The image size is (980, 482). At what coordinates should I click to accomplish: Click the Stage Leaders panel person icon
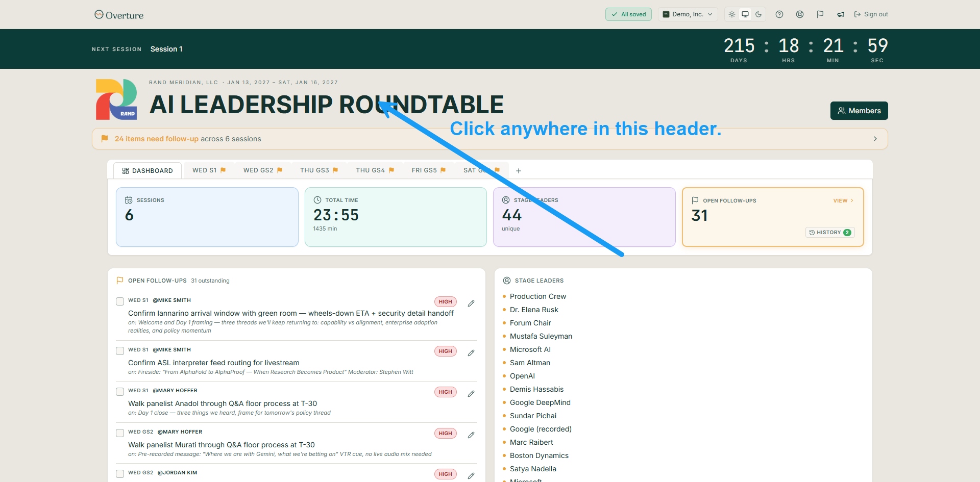pyautogui.click(x=507, y=281)
